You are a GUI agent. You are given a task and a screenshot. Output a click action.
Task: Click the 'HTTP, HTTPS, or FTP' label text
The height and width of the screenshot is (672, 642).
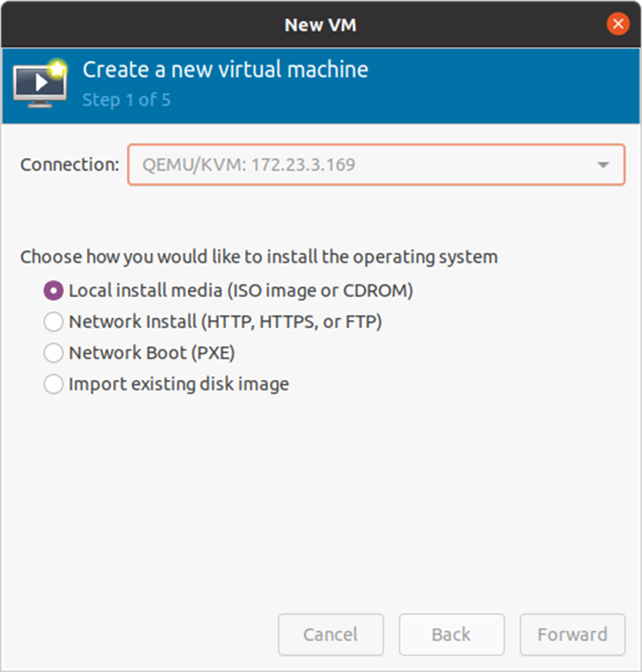[x=292, y=322]
